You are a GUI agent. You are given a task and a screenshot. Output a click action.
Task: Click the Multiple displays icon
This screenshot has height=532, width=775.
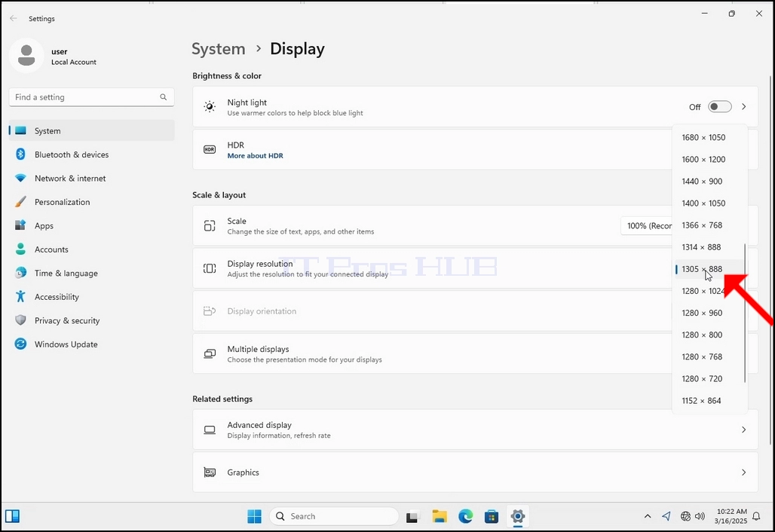coord(210,353)
